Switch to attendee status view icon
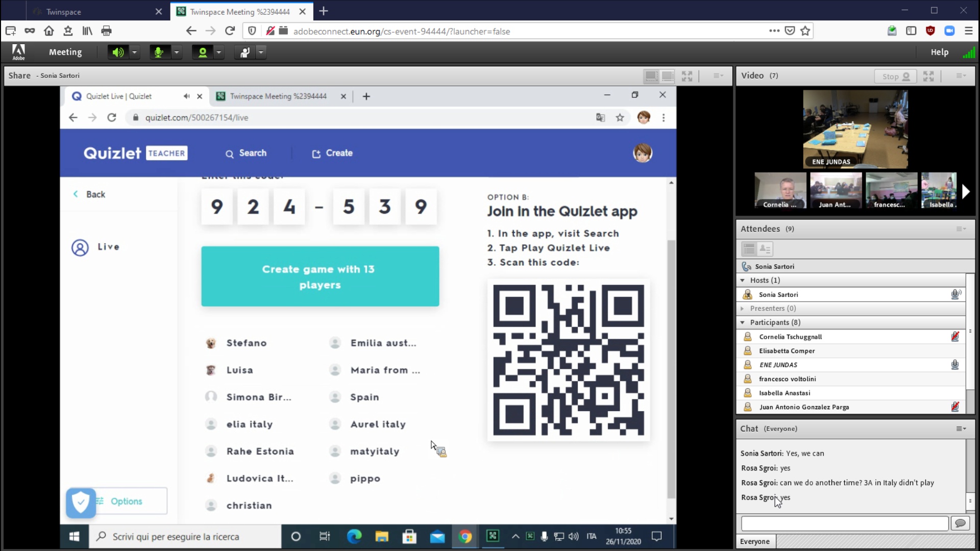980x551 pixels. coord(765,249)
